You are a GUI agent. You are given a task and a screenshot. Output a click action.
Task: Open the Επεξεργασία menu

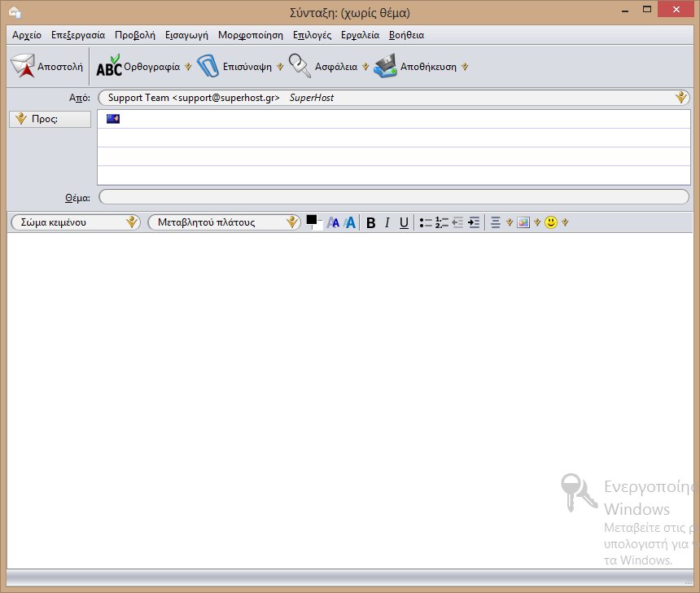click(x=78, y=35)
